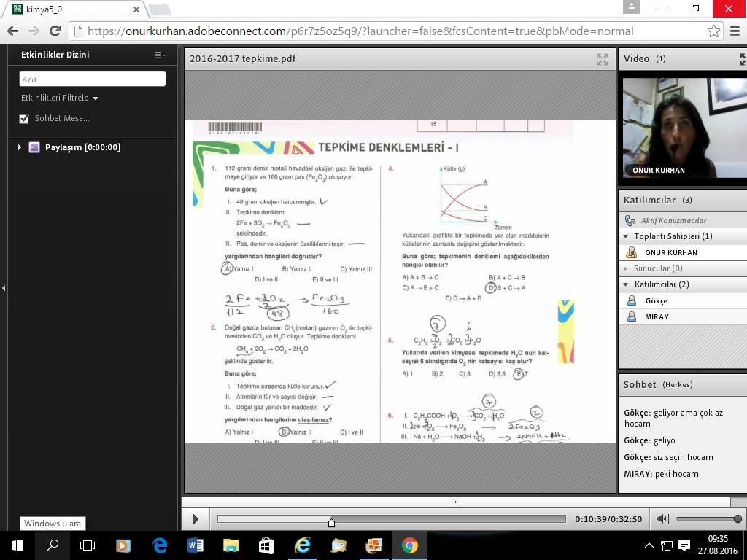747x560 pixels.
Task: Go back in Chrome
Action: [13, 31]
